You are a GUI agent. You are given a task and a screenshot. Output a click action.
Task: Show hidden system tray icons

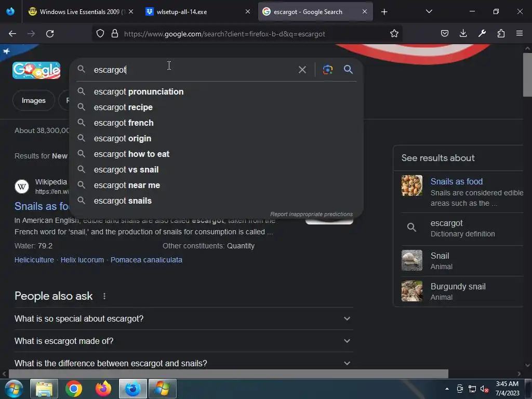[447, 389]
